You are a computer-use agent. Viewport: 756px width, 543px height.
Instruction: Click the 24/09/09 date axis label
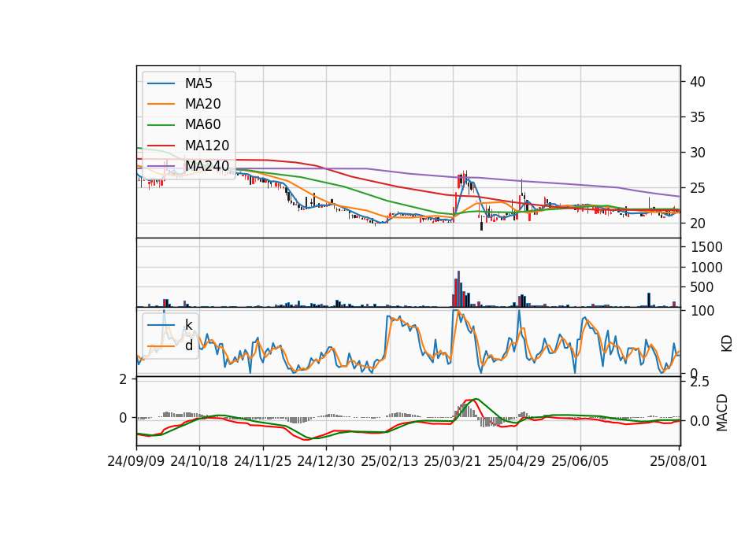[136, 461]
